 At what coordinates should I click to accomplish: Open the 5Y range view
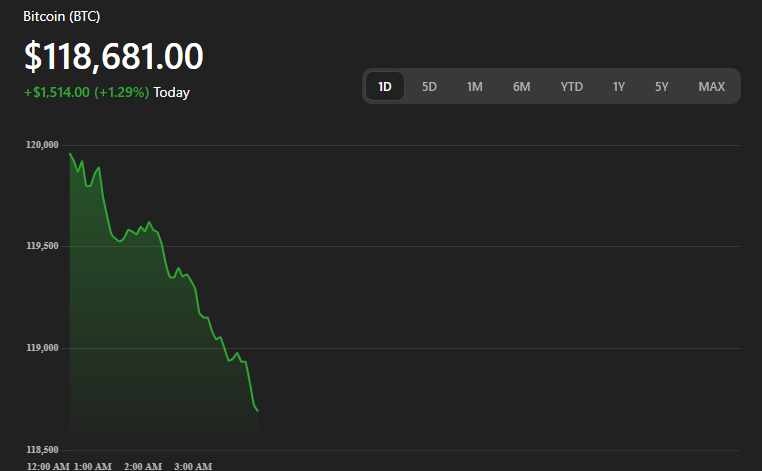click(x=661, y=87)
